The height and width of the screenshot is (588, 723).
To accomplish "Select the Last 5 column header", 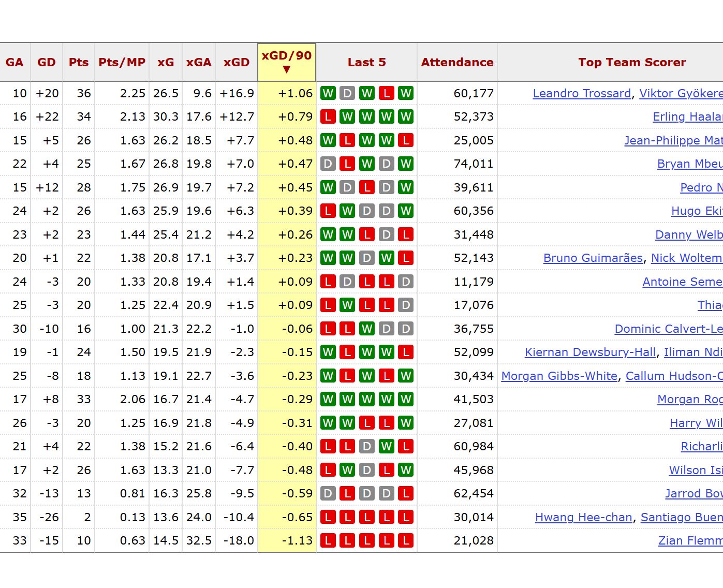I will (366, 62).
